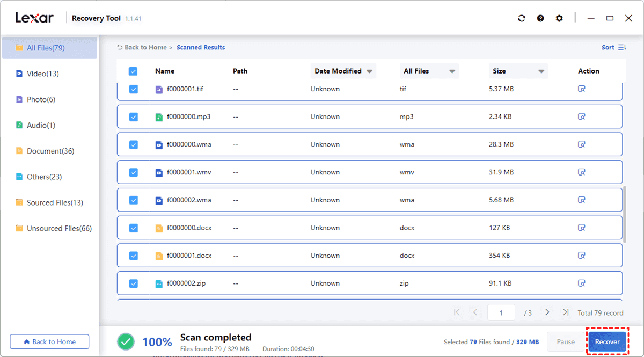Click preview icon for f0000001.wmv
This screenshot has height=357, width=644.
click(x=581, y=172)
